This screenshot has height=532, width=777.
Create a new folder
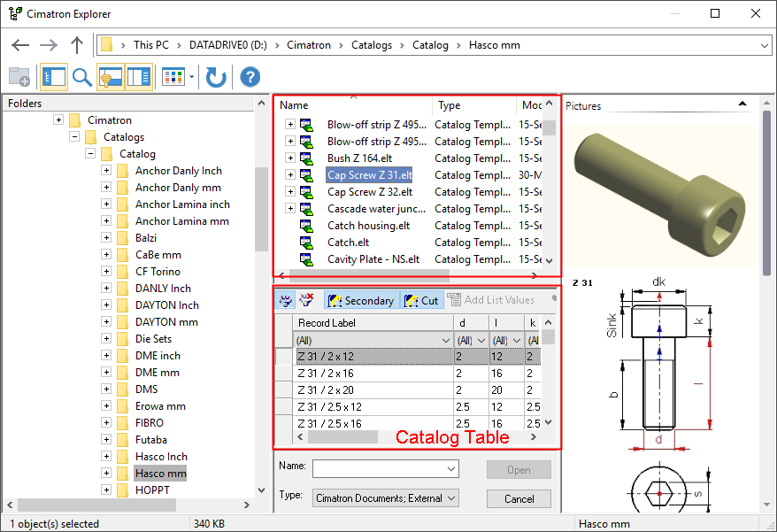click(x=19, y=77)
